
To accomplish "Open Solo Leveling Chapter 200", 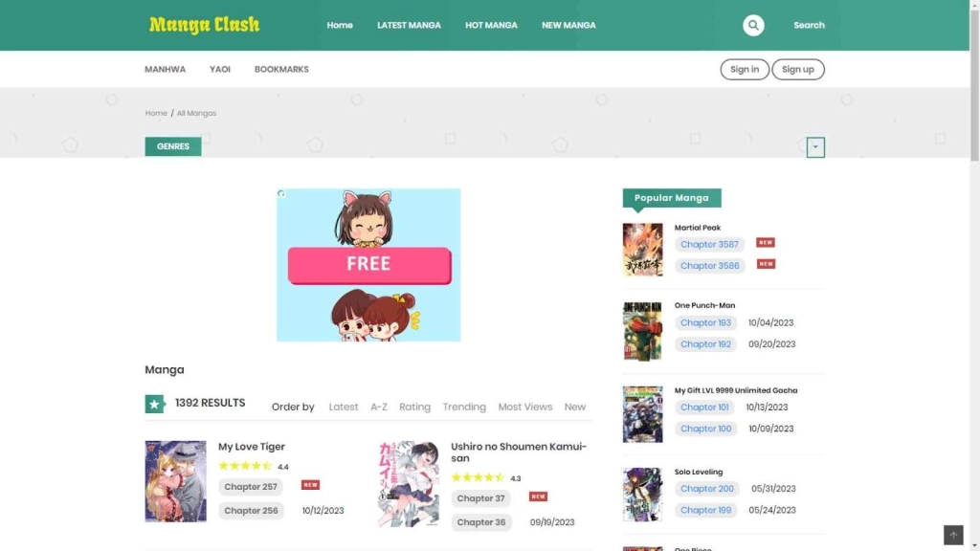I will tap(707, 489).
